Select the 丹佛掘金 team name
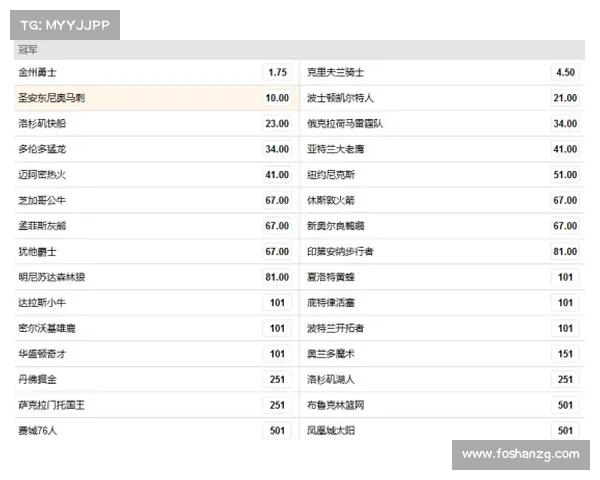The width and height of the screenshot is (600, 480). 37,380
